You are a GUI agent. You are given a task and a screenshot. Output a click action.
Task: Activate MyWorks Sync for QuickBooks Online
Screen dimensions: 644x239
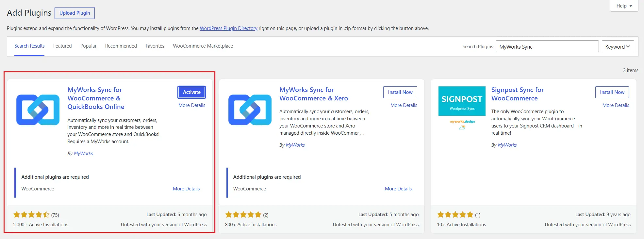(192, 92)
